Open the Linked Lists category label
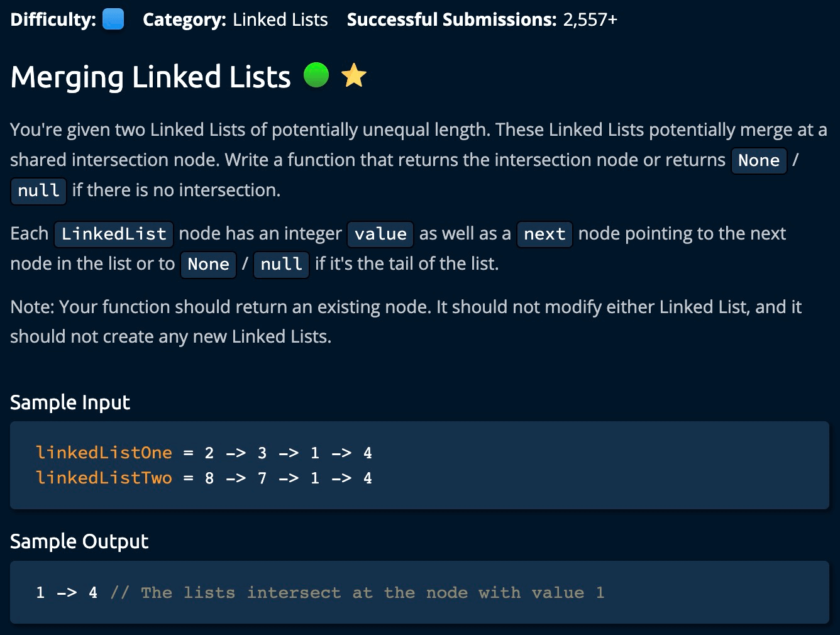Screen dimensions: 840x635 click(x=280, y=19)
